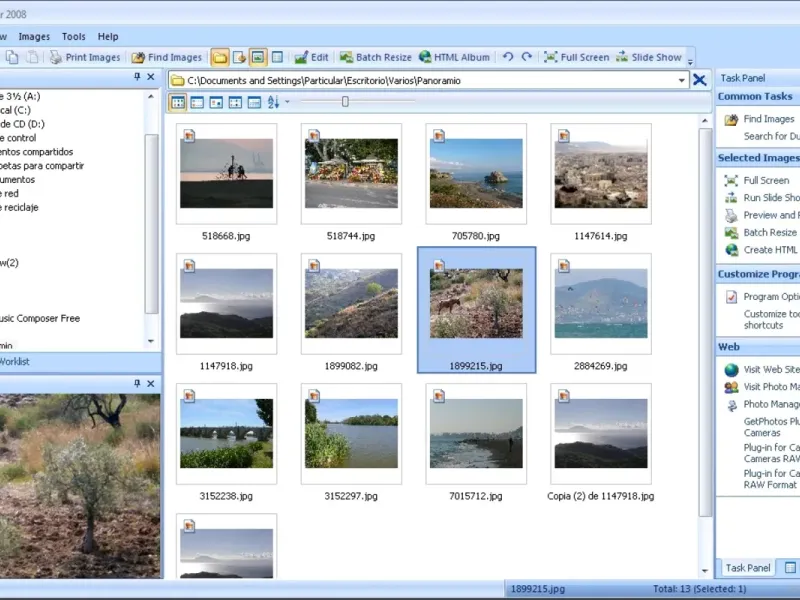
Task: Click the Print Images toolbar button
Action: (85, 57)
